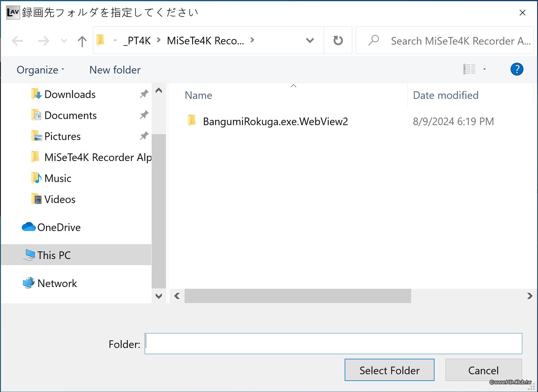This screenshot has width=538, height=392.
Task: Open Videos in the navigation pane
Action: tap(60, 199)
